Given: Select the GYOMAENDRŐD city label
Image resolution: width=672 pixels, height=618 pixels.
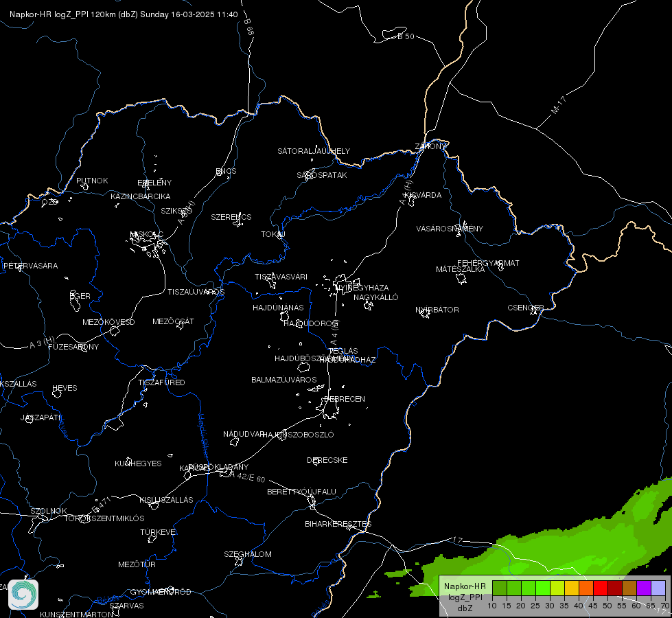Looking at the screenshot, I should (161, 592).
